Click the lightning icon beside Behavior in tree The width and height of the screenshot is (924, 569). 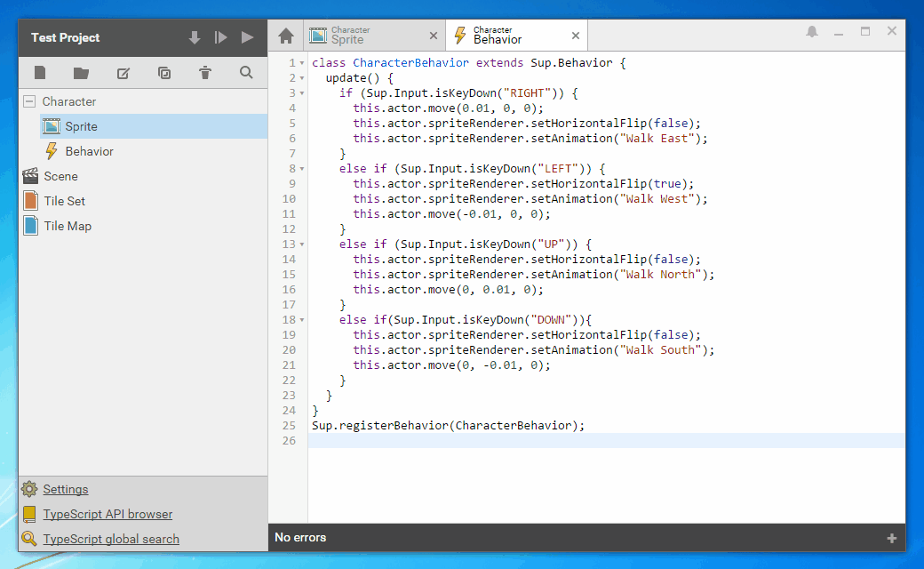click(52, 151)
